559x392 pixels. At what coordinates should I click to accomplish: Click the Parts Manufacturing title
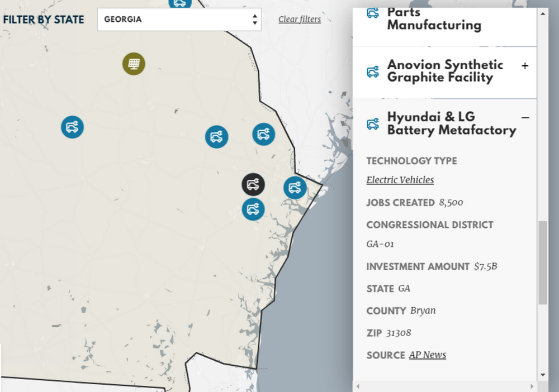click(434, 19)
